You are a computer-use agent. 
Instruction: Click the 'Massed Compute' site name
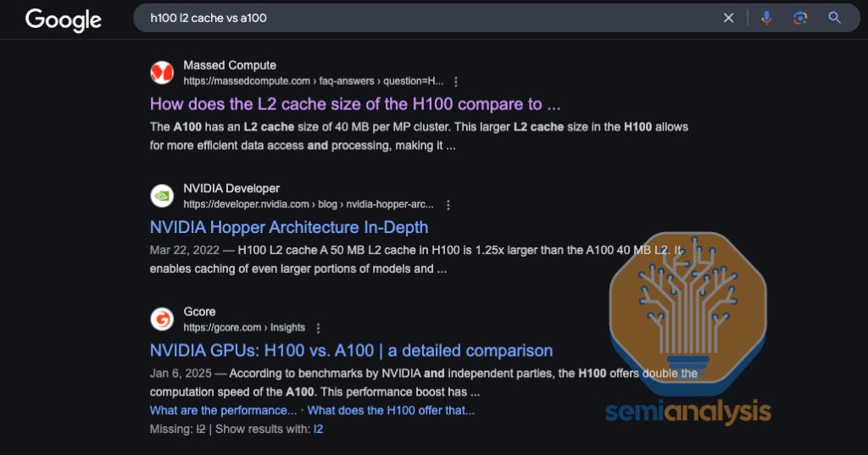coord(230,65)
